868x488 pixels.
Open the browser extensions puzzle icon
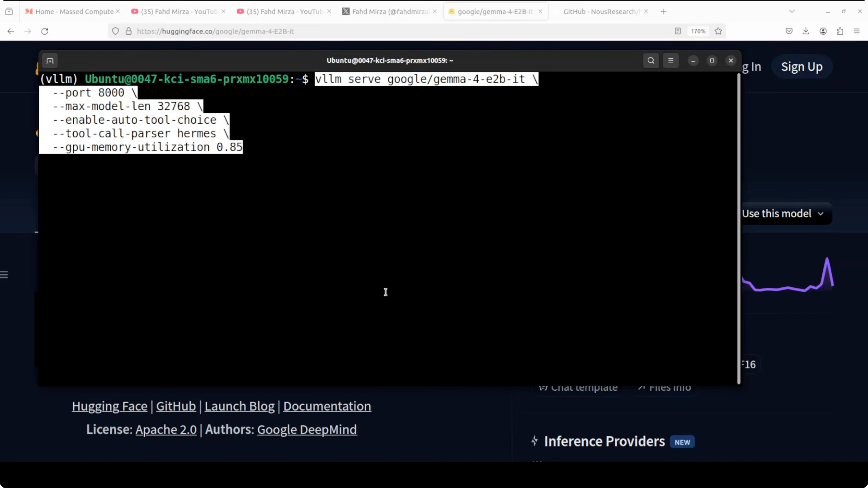coord(840,31)
